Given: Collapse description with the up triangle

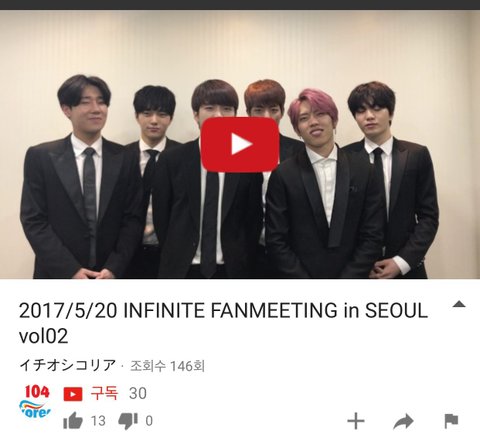Looking at the screenshot, I should point(459,304).
